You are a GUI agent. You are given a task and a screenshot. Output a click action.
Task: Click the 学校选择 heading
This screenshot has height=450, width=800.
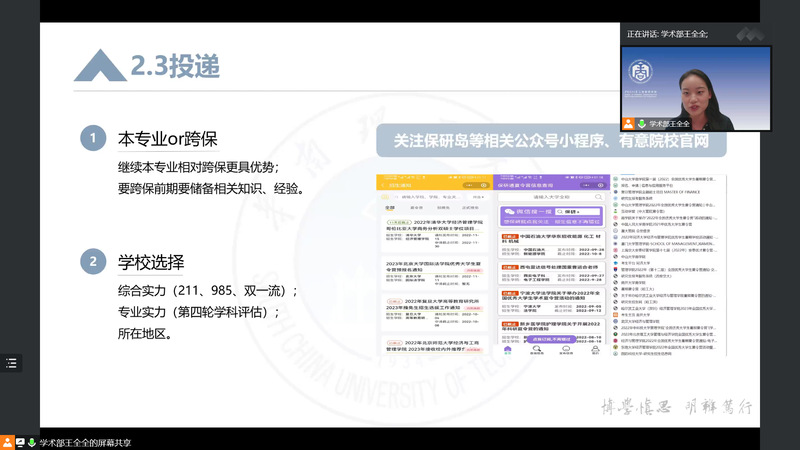(x=151, y=263)
